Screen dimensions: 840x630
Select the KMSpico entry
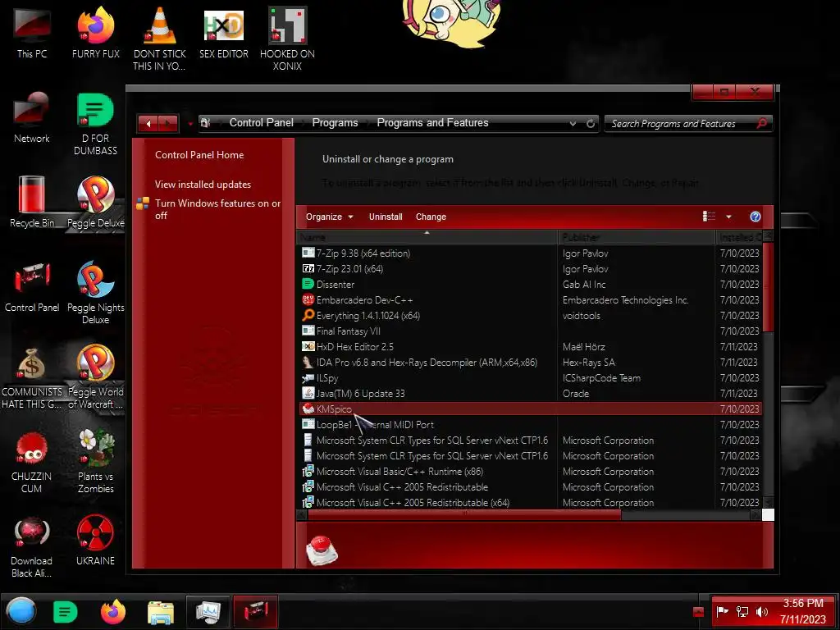pyautogui.click(x=529, y=409)
